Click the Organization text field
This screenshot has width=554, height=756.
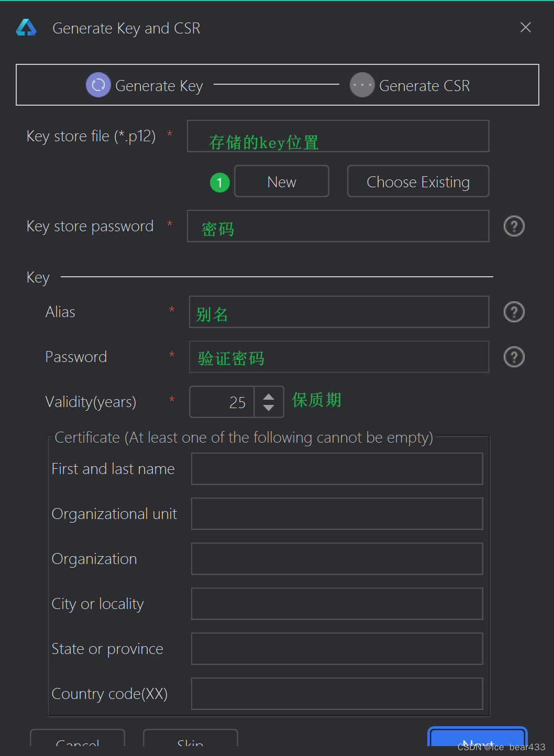337,558
